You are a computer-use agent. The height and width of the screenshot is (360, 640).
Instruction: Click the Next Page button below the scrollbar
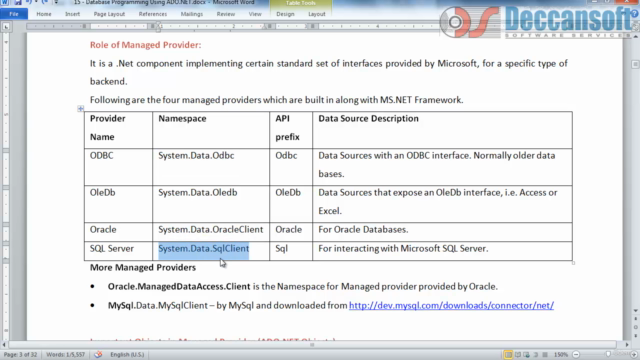tap(636, 335)
